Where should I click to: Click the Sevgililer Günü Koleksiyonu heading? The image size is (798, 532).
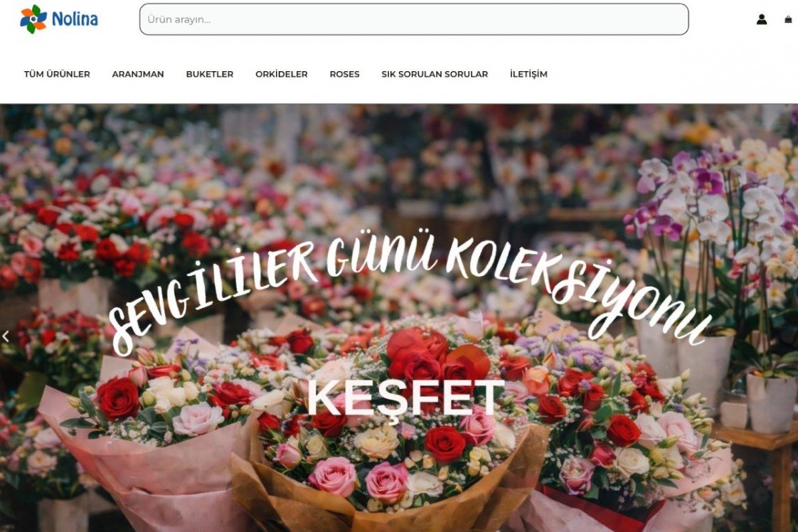coord(407,290)
